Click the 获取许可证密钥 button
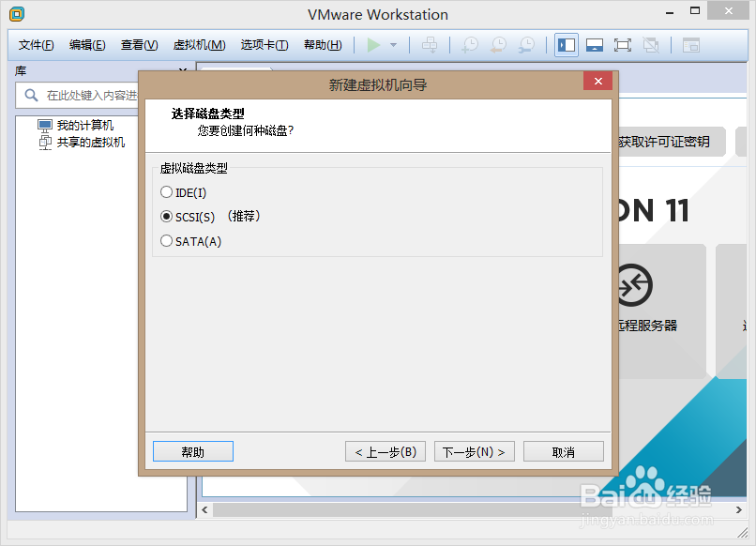Viewport: 756px width, 546px height. click(672, 142)
